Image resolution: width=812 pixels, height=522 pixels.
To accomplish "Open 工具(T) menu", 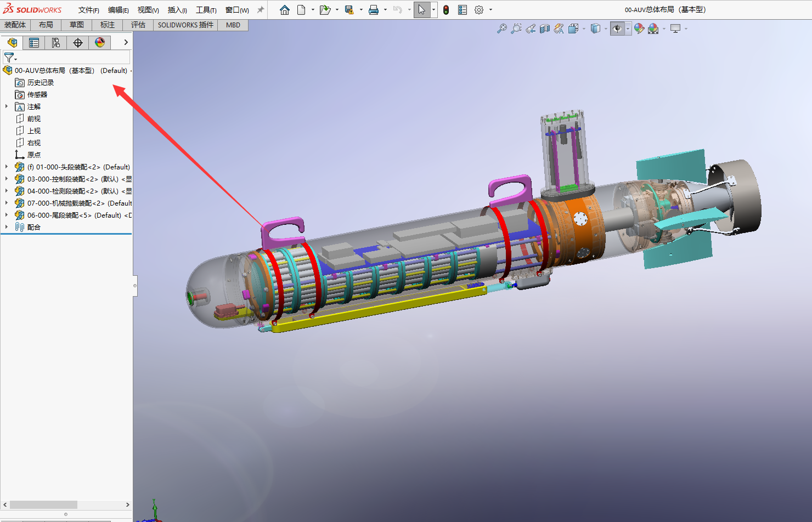I will 206,10.
